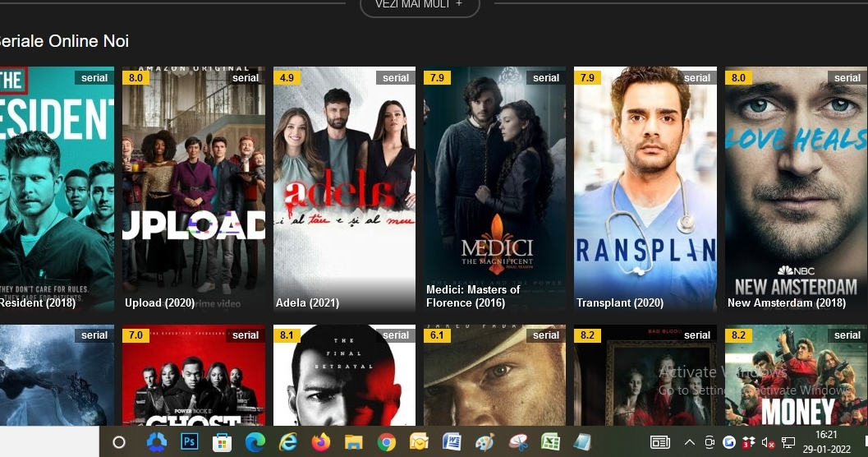The image size is (868, 457).
Task: Click the date 29-01-2022 in taskbar
Action: click(x=826, y=450)
